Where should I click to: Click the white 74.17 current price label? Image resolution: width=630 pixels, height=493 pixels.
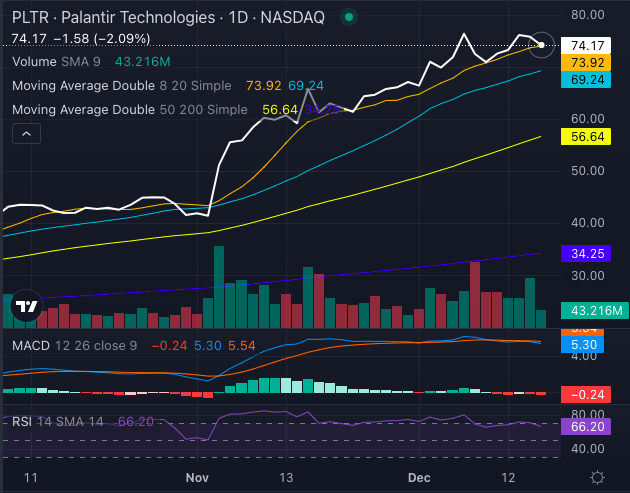587,46
